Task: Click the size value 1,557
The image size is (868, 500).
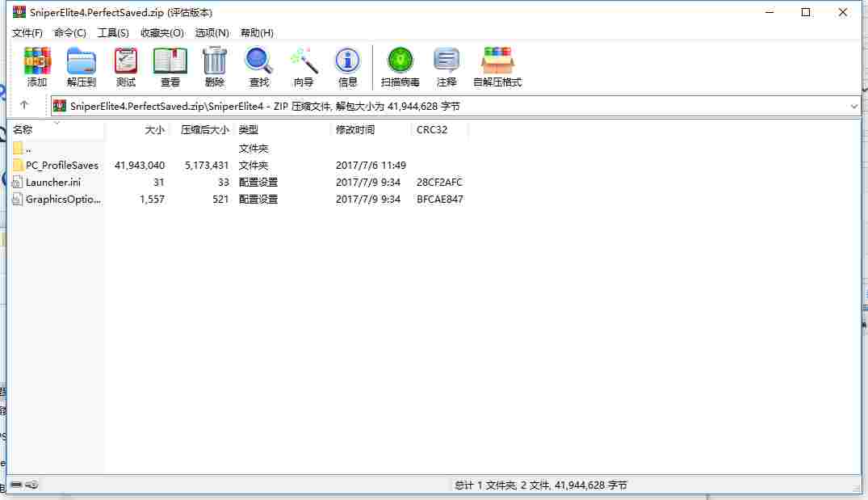Action: pos(153,200)
